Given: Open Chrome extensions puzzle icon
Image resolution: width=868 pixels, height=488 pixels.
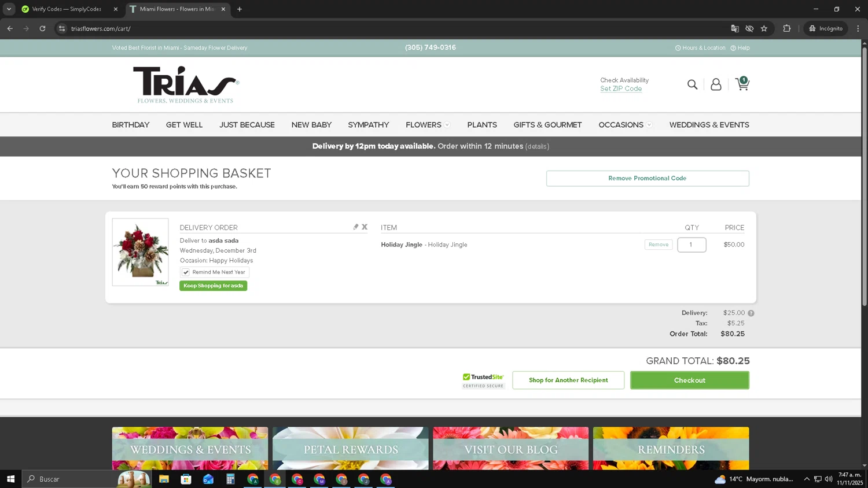Looking at the screenshot, I should (x=786, y=28).
